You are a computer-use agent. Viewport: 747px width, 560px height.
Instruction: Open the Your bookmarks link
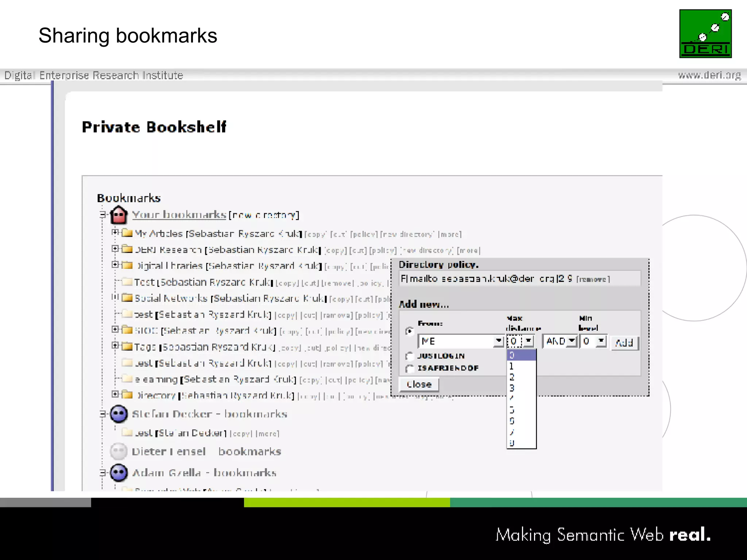(x=179, y=214)
